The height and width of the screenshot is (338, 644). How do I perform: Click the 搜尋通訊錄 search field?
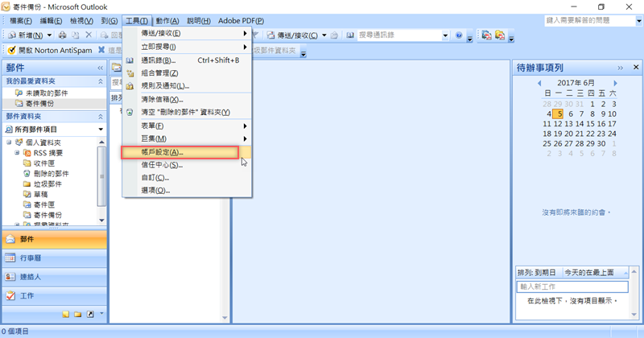[398, 35]
